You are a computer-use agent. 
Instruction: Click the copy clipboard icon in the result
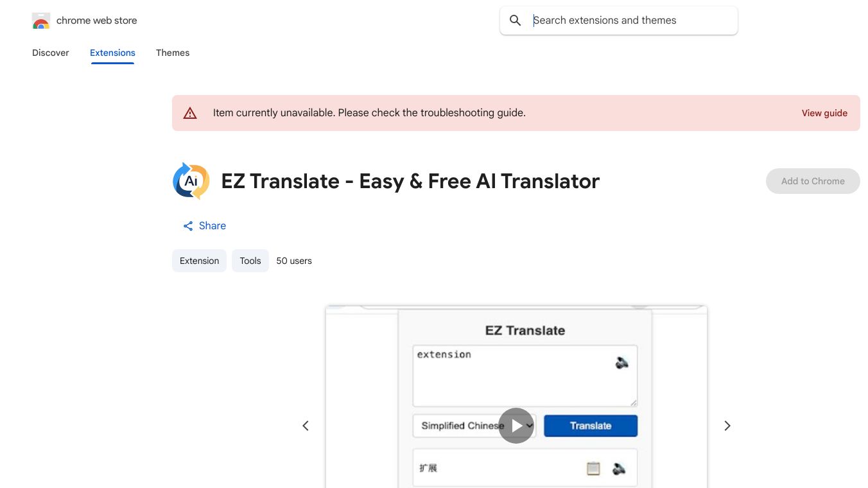(593, 469)
